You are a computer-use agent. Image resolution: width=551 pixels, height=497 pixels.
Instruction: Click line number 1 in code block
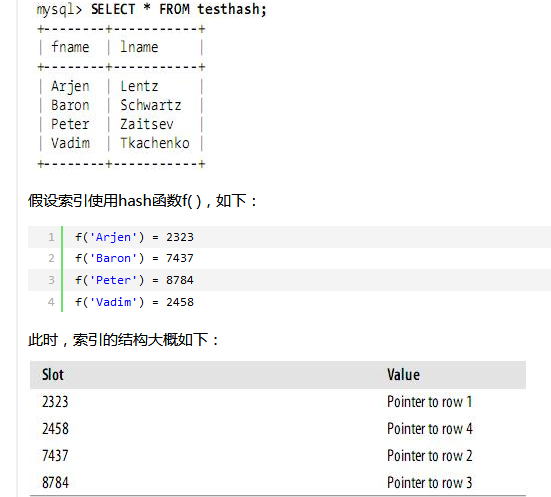(x=51, y=237)
